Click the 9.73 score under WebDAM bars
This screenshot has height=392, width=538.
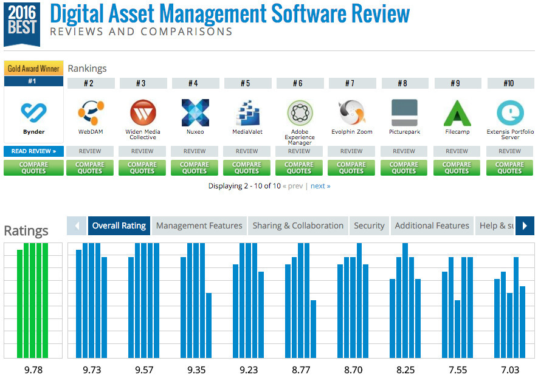pos(92,370)
